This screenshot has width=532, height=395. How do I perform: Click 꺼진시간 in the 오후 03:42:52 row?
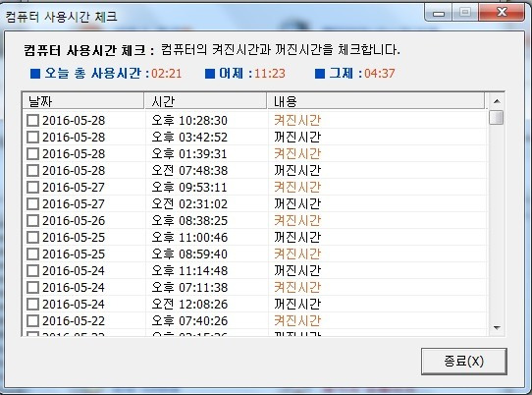pyautogui.click(x=297, y=137)
